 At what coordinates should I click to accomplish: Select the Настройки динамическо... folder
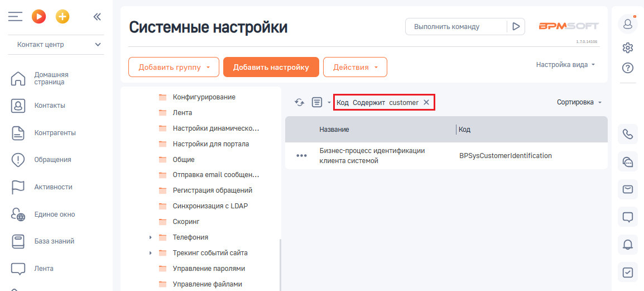216,128
